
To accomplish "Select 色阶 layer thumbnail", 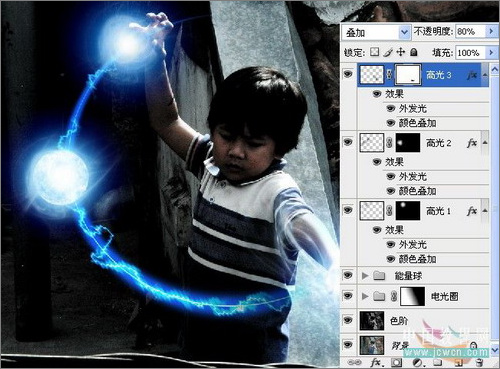I will point(372,321).
